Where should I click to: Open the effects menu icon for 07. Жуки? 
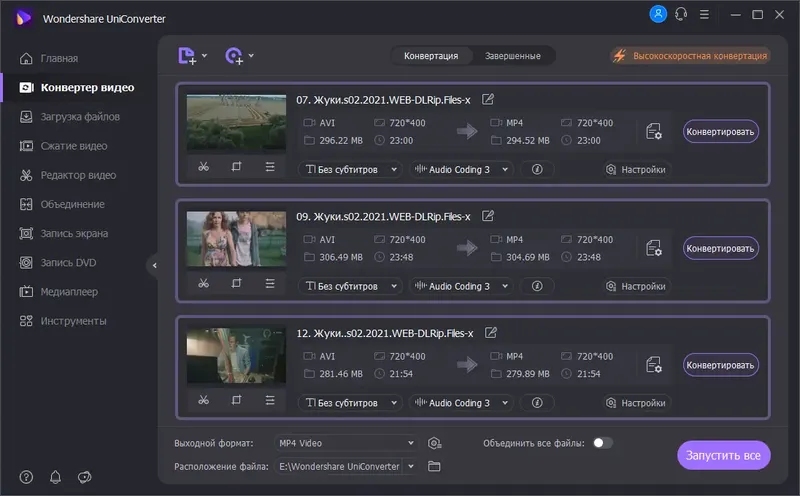[x=270, y=167]
